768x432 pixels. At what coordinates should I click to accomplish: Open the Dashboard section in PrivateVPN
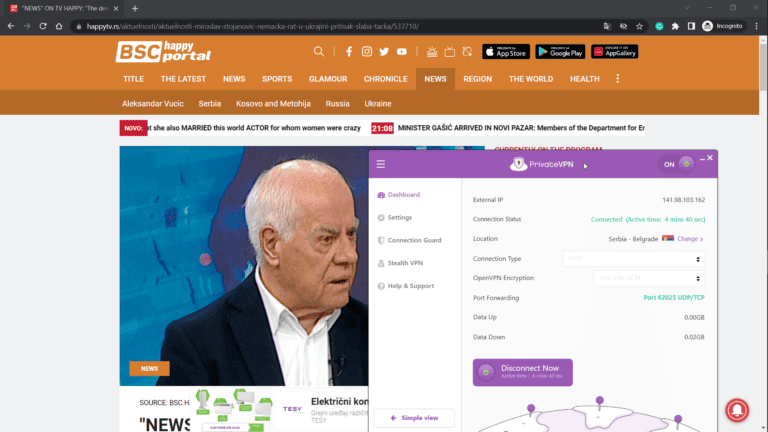click(403, 195)
